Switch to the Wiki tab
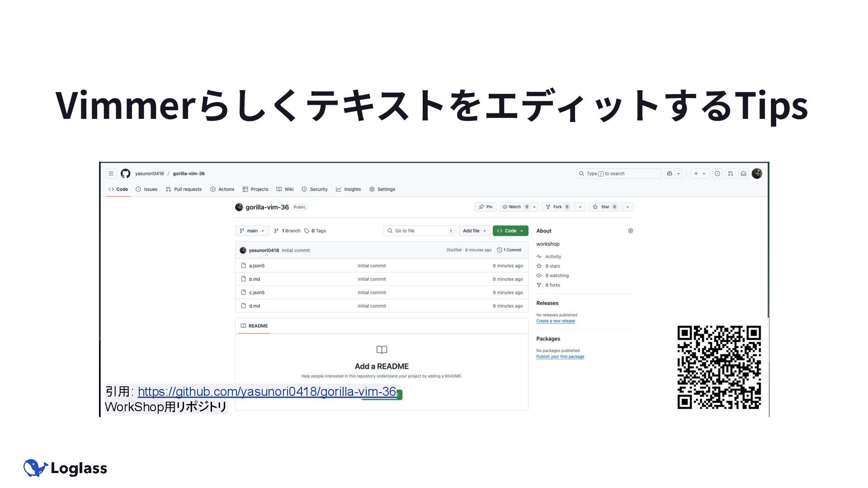 (x=285, y=189)
